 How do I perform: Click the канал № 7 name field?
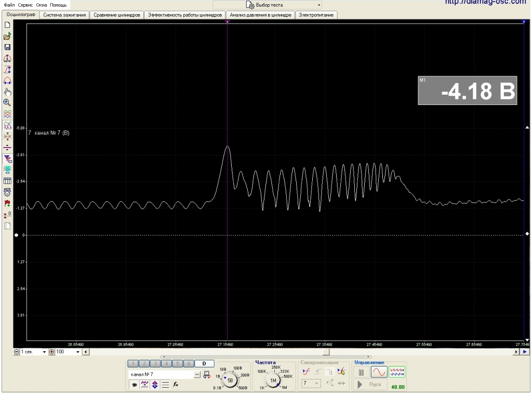(x=161, y=375)
